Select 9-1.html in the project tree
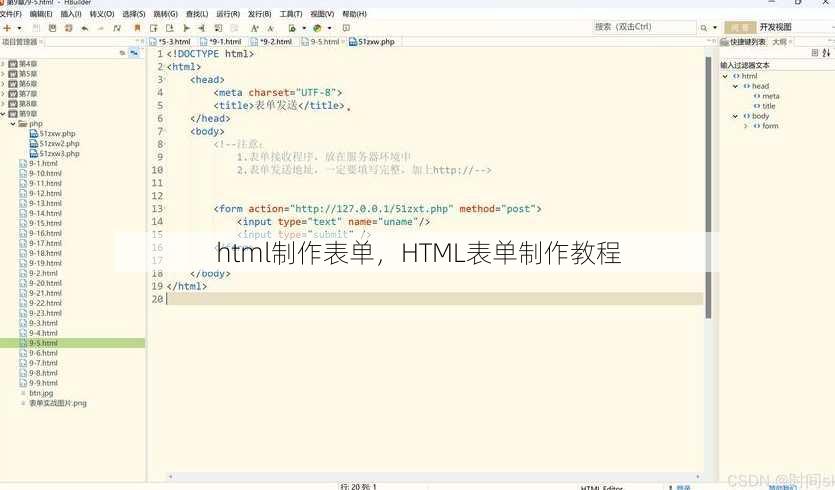 38,164
